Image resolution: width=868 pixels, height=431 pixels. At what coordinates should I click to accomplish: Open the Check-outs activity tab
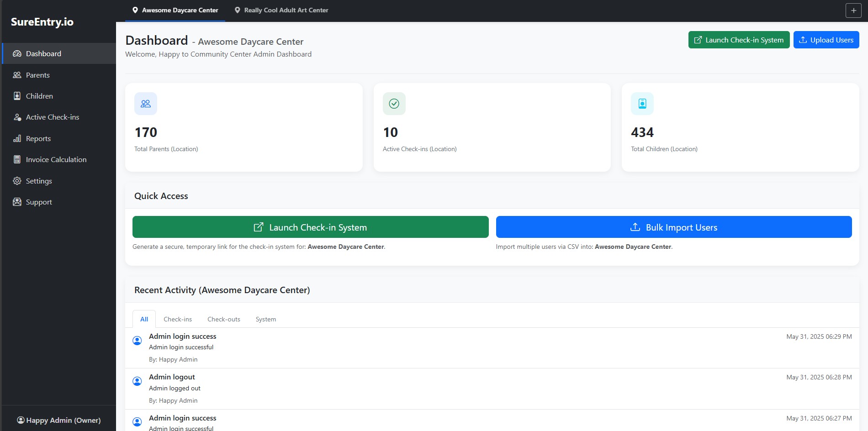(x=223, y=319)
